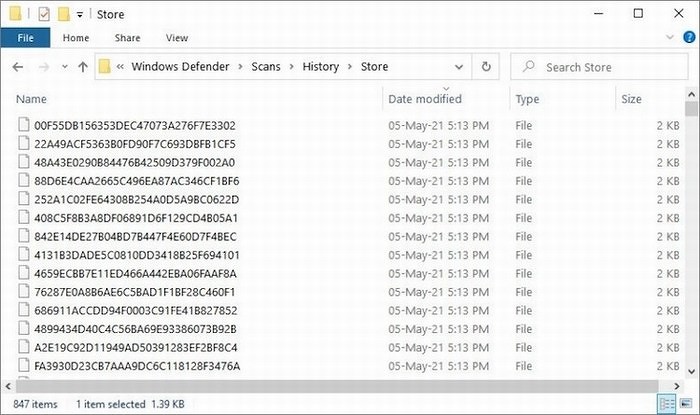The height and width of the screenshot is (415, 700).
Task: Expand the chevron after Windows Defender
Action: pyautogui.click(x=241, y=67)
